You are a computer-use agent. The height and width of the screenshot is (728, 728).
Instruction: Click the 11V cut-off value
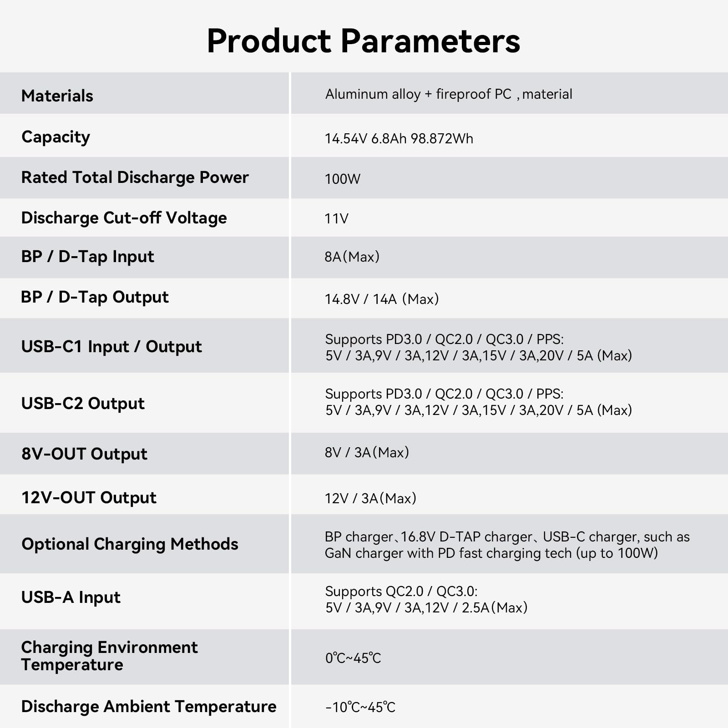coord(336,219)
